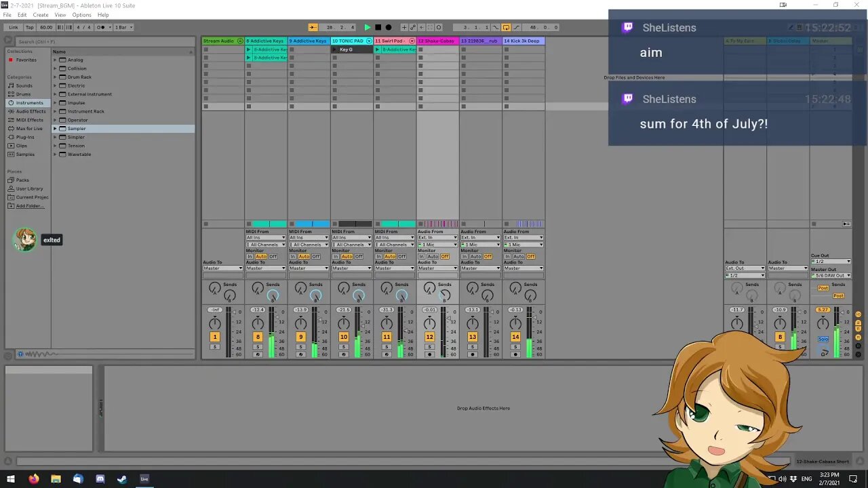
Task: Set track 12 monitor to Auto
Action: pyautogui.click(x=433, y=257)
